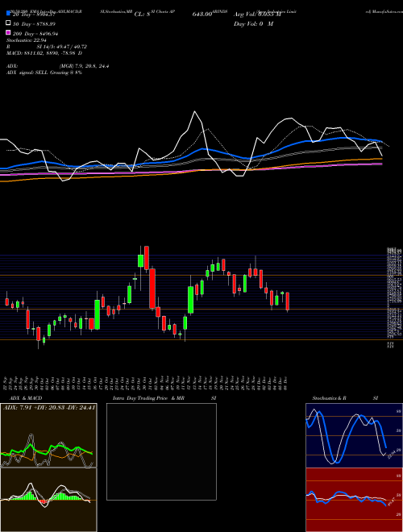Click the '(MGR) 7.9, 20.8, 24.4' ADX values
This screenshot has height=532, width=403.
pos(85,66)
